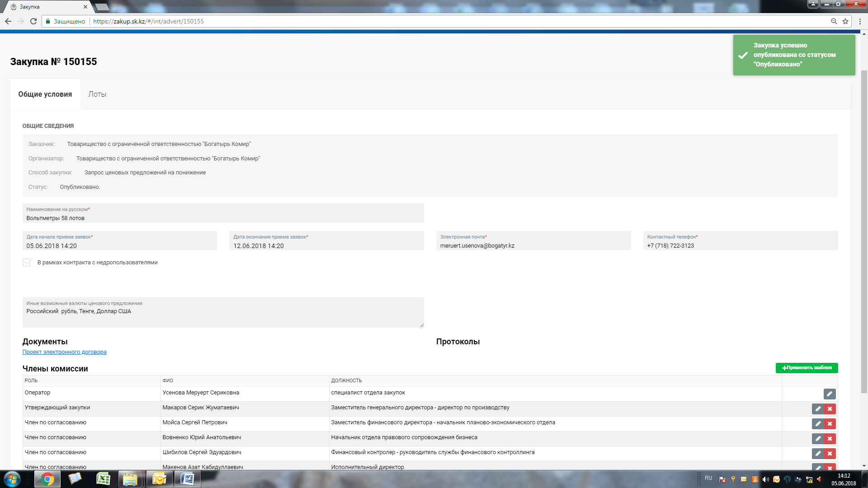Image resolution: width=868 pixels, height=488 pixels.
Task: Switch to the Лоты tab
Action: click(x=97, y=94)
